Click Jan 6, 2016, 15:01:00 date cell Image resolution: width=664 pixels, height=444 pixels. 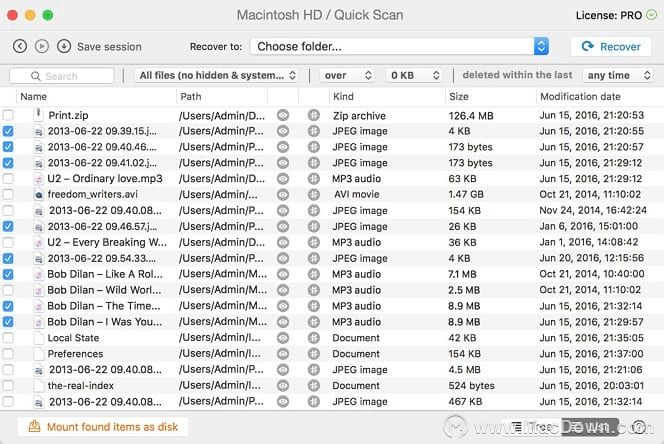click(x=589, y=226)
